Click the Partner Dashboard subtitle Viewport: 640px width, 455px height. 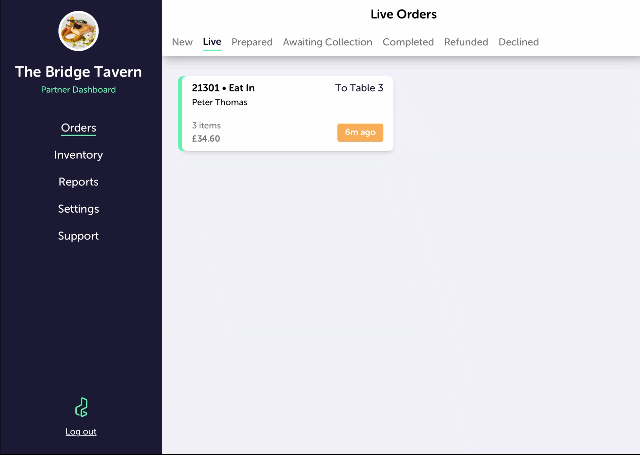[x=78, y=90]
